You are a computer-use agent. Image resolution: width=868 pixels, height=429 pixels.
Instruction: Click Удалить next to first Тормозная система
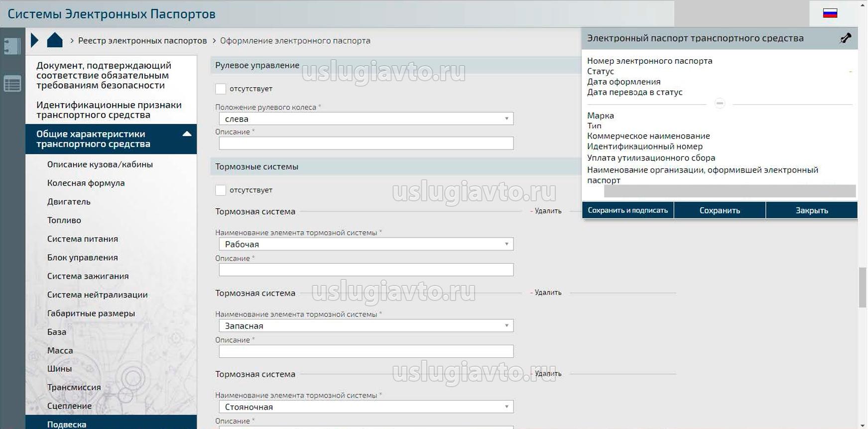547,211
